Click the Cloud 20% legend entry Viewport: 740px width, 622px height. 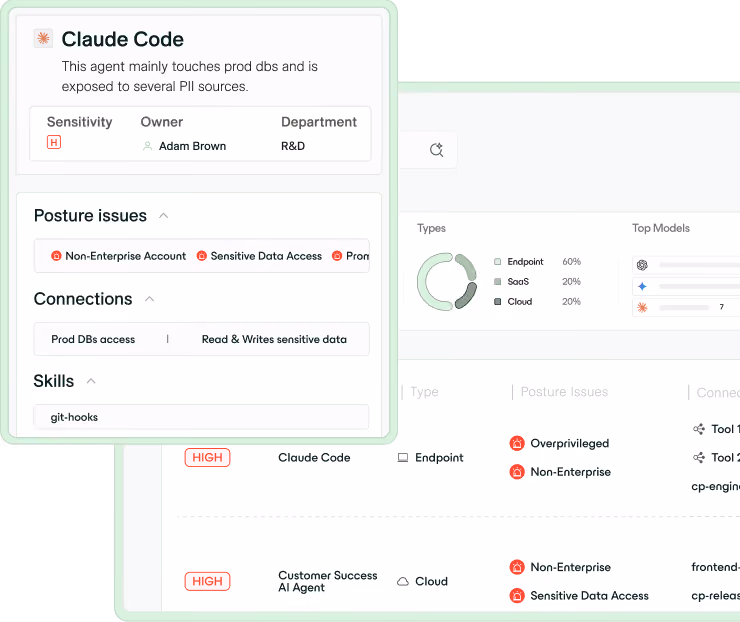(538, 302)
